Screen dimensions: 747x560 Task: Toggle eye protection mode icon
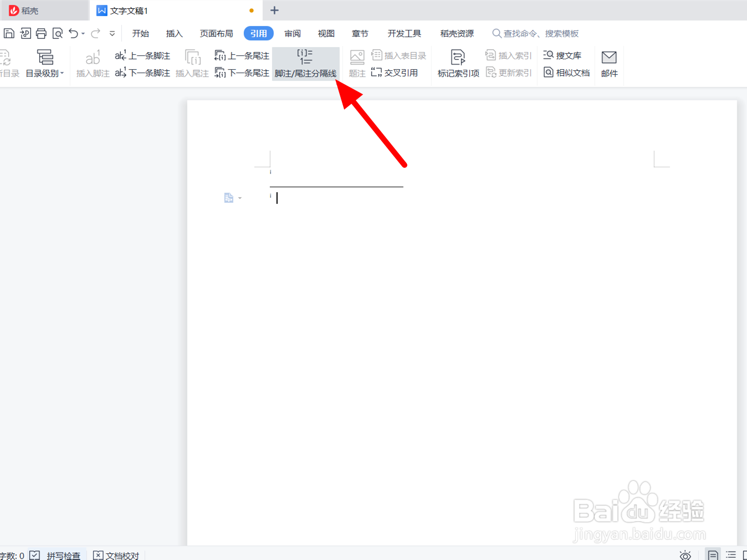(x=685, y=555)
